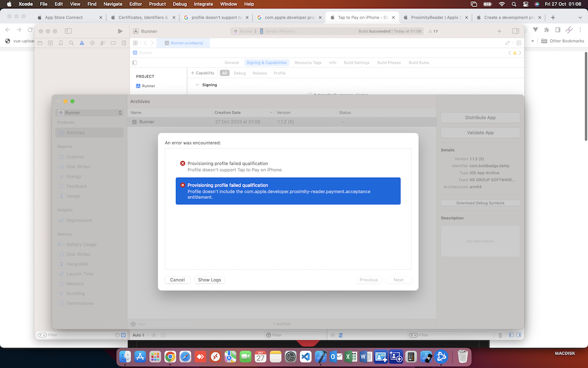588x368 pixels.
Task: Sort archives by Creation Date column
Action: (243, 112)
